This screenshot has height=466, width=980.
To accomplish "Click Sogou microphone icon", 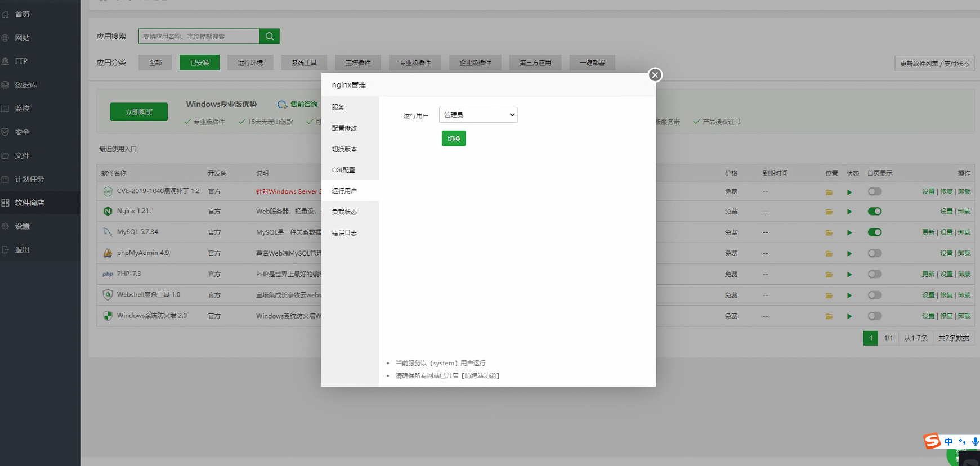I will click(975, 442).
